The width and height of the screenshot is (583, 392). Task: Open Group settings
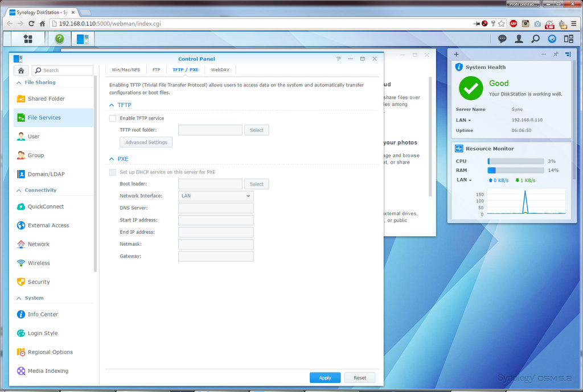(54, 155)
